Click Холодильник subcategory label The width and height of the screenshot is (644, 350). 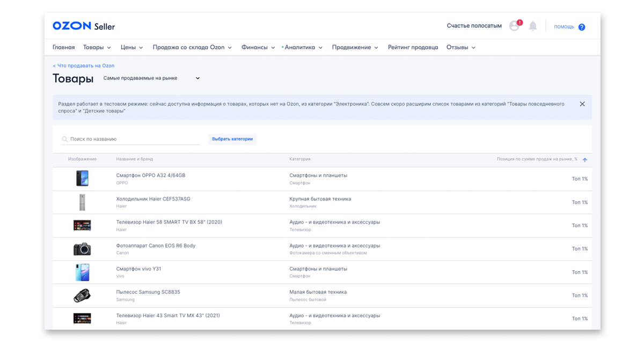coord(303,206)
